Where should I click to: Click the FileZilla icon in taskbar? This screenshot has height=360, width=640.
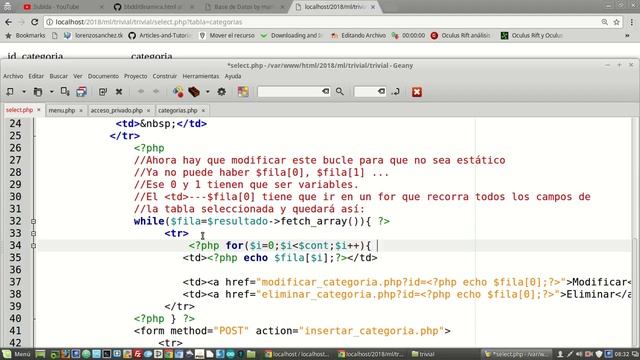point(138,354)
